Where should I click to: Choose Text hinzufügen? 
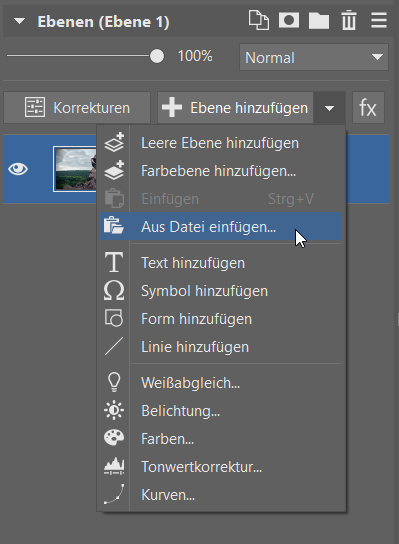221,263
